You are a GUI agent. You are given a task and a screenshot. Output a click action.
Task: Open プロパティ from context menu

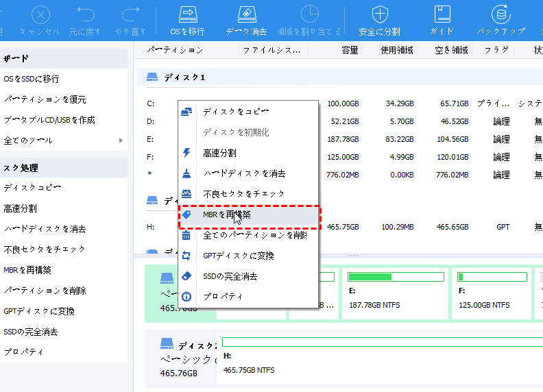[x=248, y=297]
